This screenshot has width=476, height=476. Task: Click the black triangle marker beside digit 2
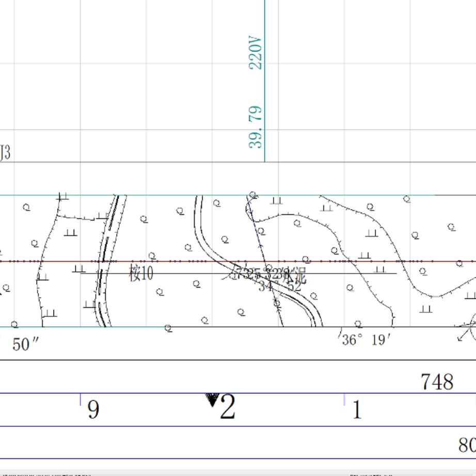212,400
